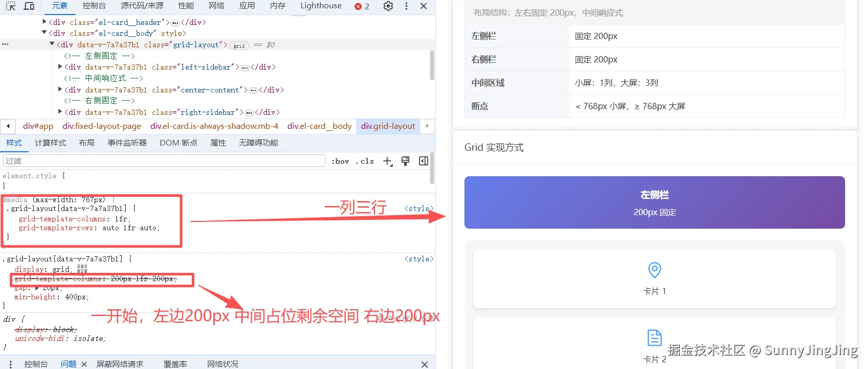The height and width of the screenshot is (369, 868).
Task: Open the drawer three-dot menu at bottom
Action: [x=10, y=364]
